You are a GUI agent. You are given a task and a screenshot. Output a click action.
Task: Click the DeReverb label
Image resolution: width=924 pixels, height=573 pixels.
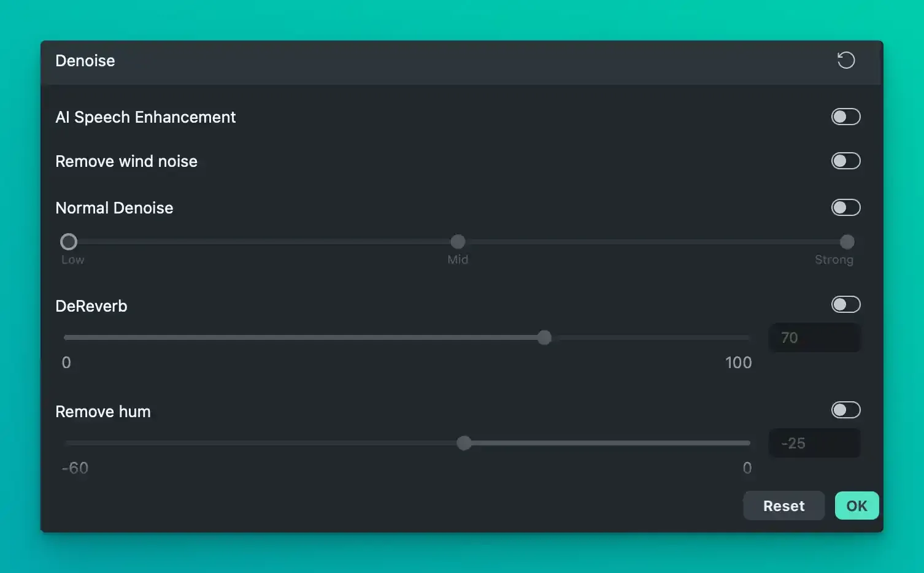tap(91, 306)
